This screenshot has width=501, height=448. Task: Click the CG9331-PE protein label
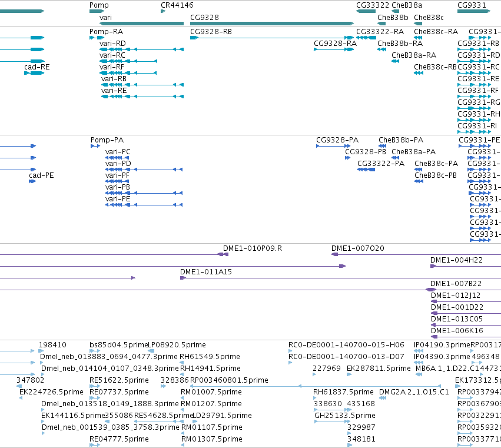tap(479, 140)
